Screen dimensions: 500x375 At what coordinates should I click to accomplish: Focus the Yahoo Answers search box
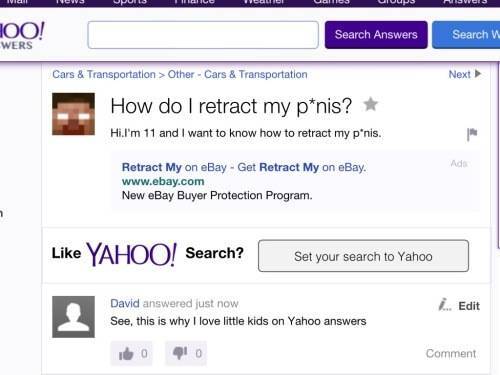(203, 35)
